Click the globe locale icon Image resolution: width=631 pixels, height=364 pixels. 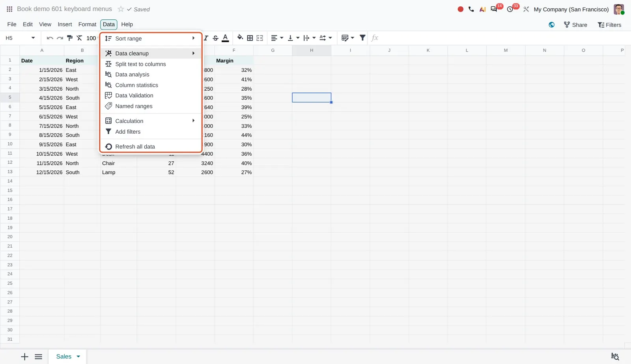(551, 24)
